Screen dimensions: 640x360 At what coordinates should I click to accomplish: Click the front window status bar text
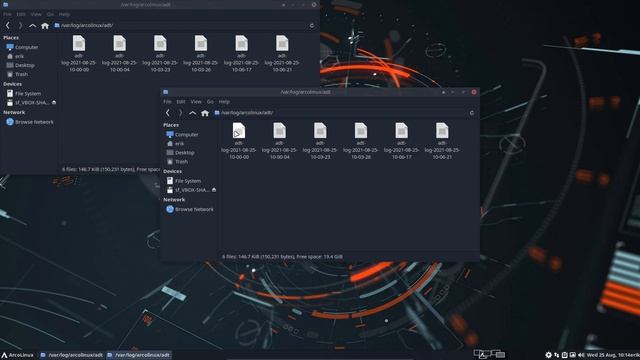tap(282, 257)
